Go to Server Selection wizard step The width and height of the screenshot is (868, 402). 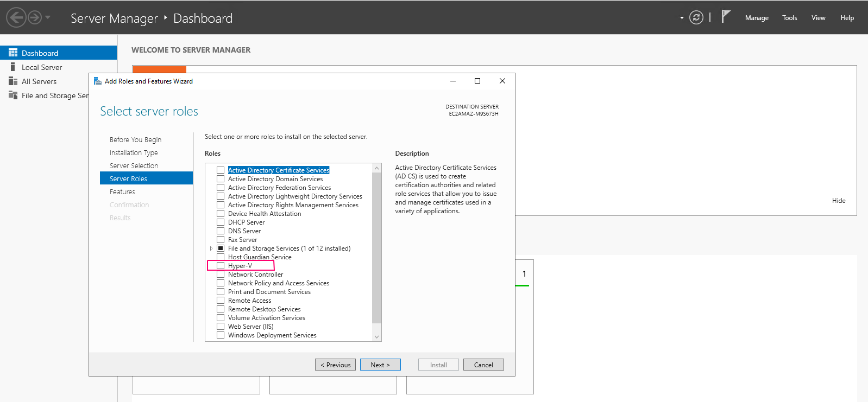click(x=134, y=165)
